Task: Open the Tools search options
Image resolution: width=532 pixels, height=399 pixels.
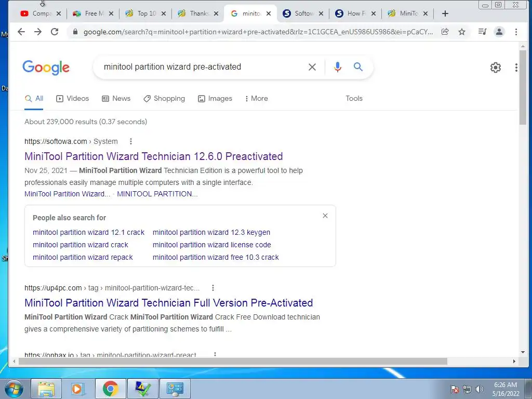Action: (x=354, y=98)
